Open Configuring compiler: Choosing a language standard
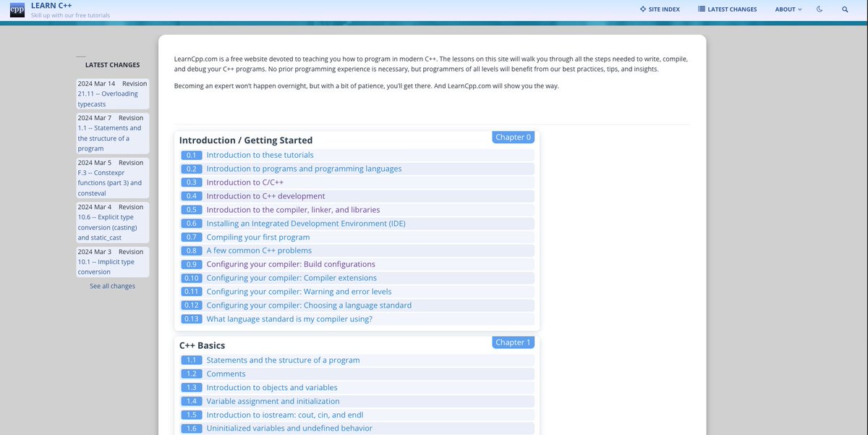Viewport: 868px width, 435px height. coord(309,305)
